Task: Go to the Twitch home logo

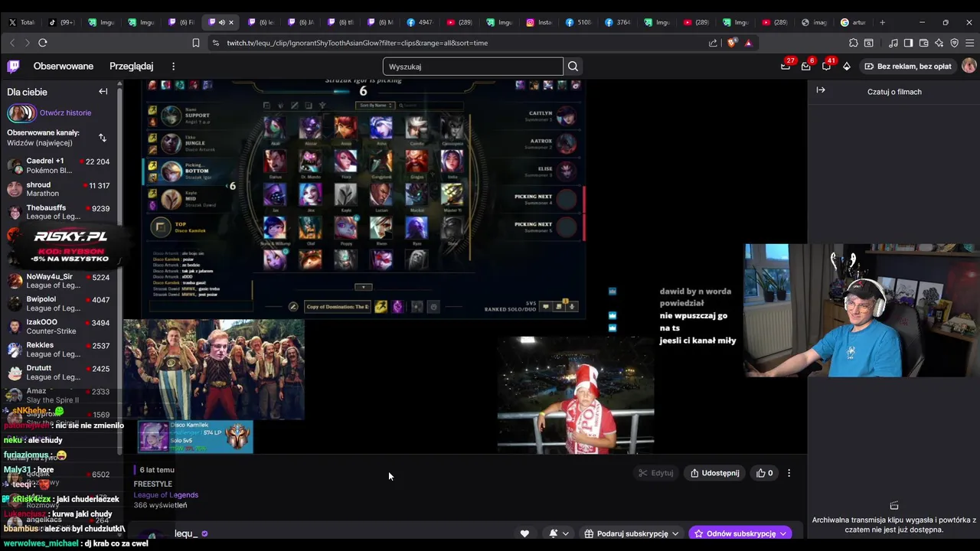Action: click(14, 67)
